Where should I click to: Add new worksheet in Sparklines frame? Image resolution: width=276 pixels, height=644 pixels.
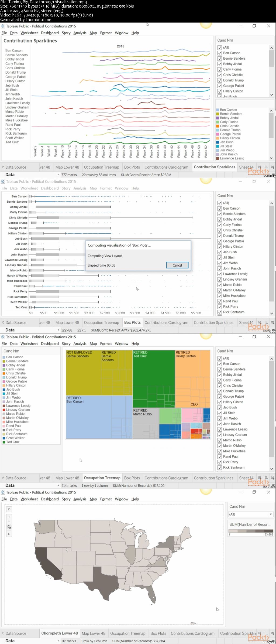[x=260, y=167]
